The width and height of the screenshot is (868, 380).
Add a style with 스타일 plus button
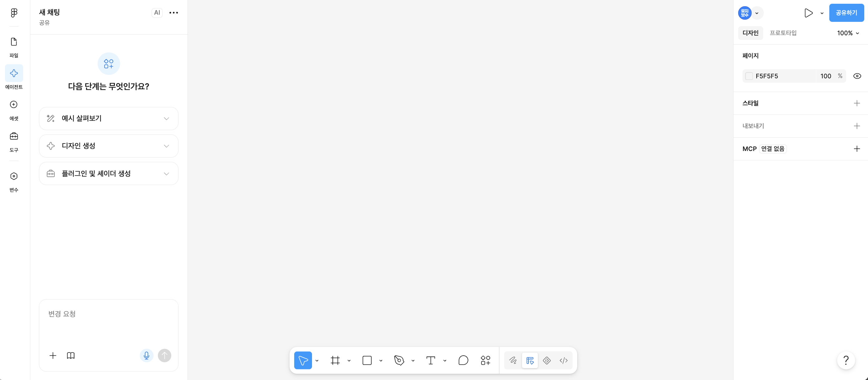click(x=856, y=103)
